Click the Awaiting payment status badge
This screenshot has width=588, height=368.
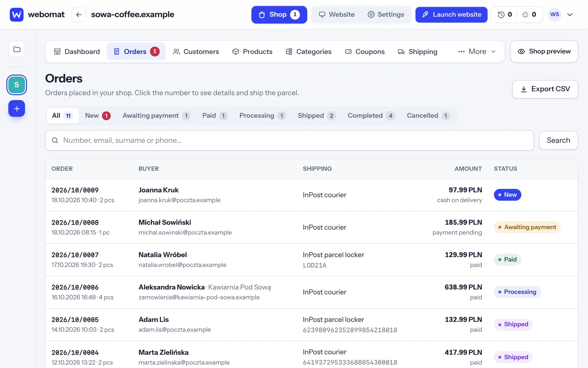pyautogui.click(x=527, y=227)
